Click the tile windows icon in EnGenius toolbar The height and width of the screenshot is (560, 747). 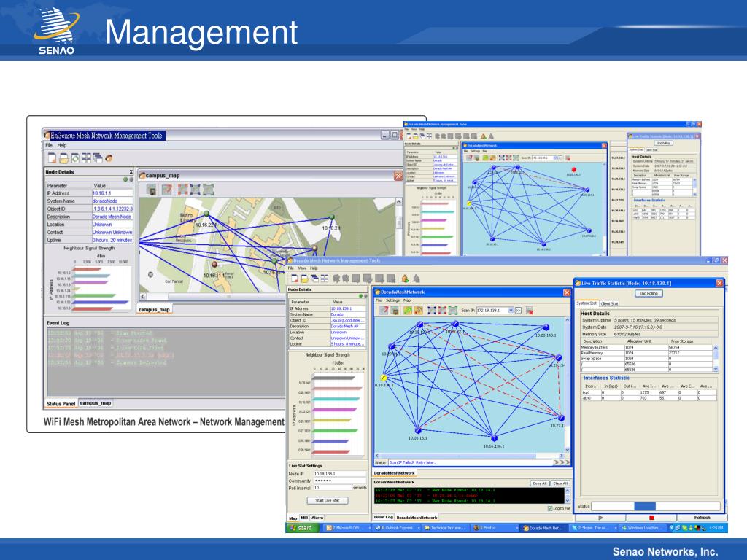(x=86, y=158)
